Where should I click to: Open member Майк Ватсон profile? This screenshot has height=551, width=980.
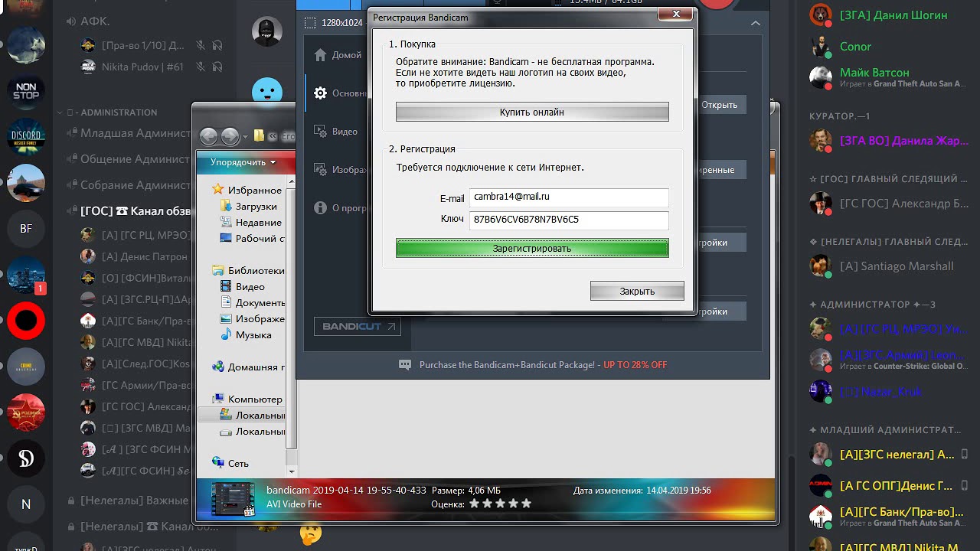(888, 77)
